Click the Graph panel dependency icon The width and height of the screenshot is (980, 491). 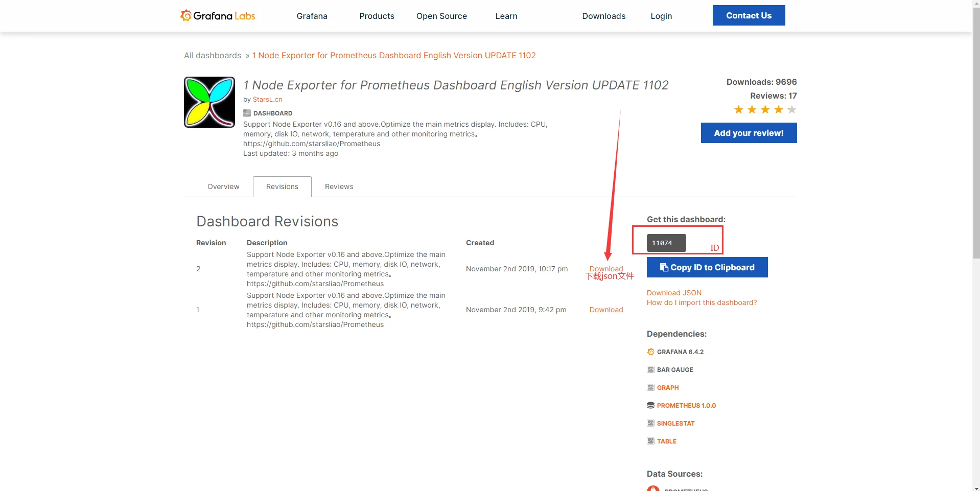pos(650,388)
